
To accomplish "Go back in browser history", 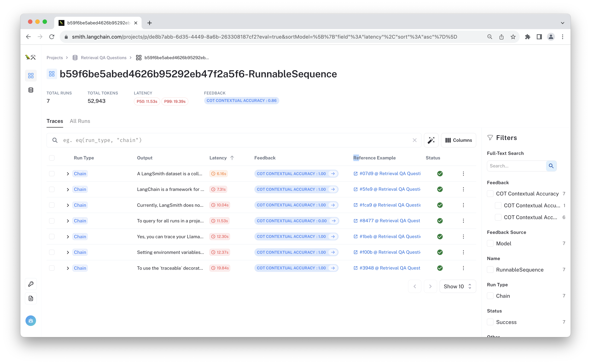I will pyautogui.click(x=28, y=37).
